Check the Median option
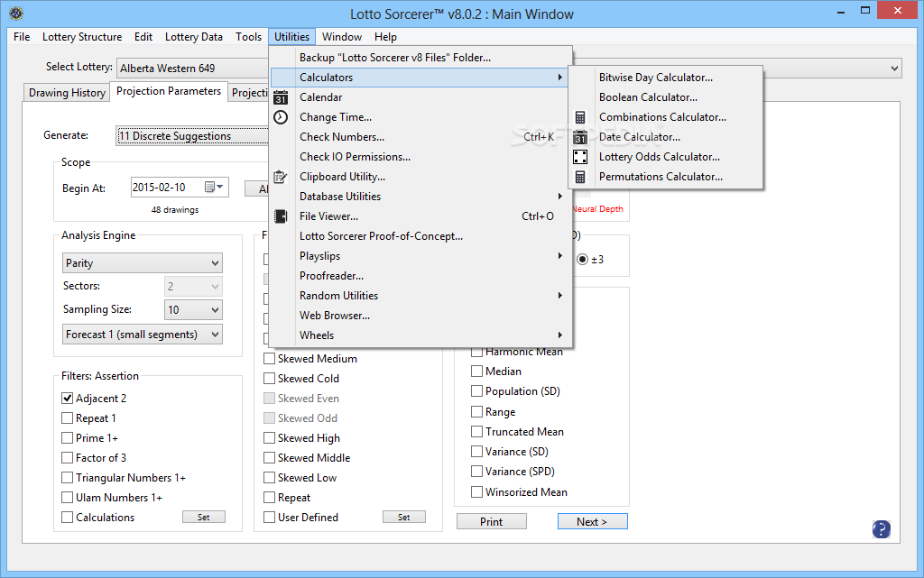Screen dimensions: 924x578 [x=476, y=372]
